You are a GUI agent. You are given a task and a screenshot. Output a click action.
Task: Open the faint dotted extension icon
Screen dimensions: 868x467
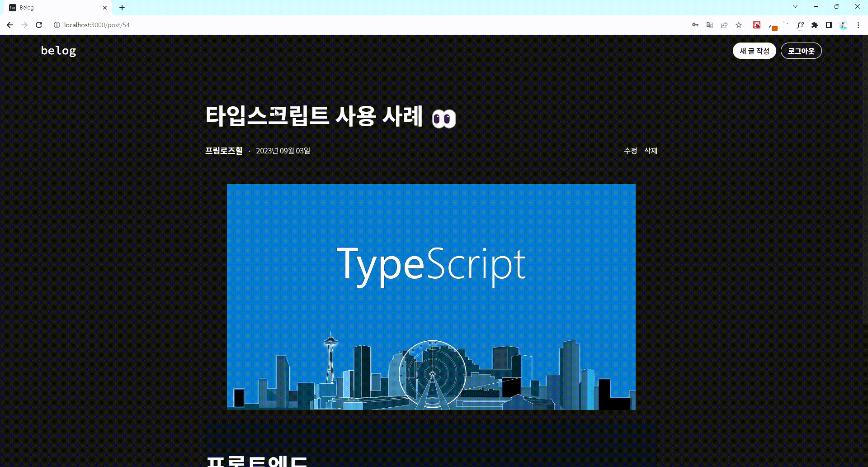click(786, 24)
